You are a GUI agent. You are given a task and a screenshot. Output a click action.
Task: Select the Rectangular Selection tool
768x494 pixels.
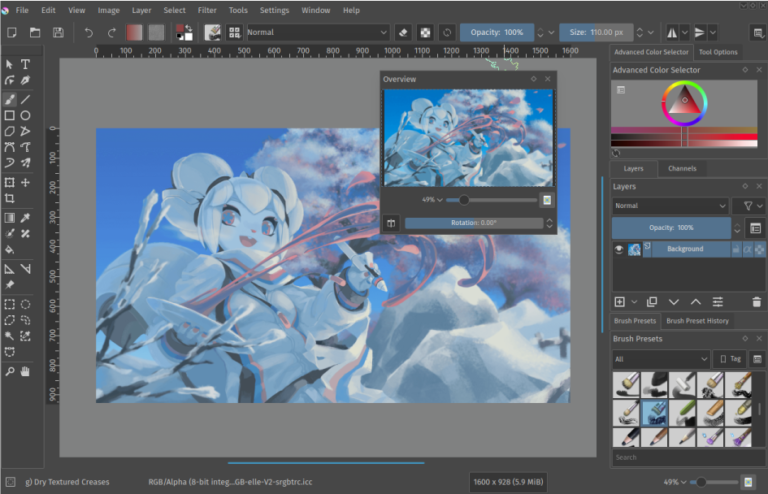tap(9, 305)
